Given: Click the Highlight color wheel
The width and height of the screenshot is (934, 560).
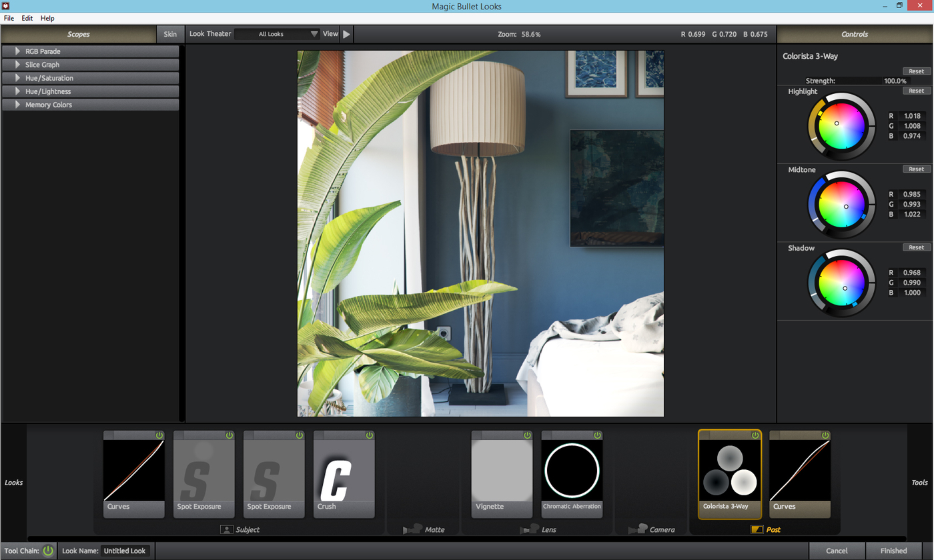Looking at the screenshot, I should coord(841,126).
